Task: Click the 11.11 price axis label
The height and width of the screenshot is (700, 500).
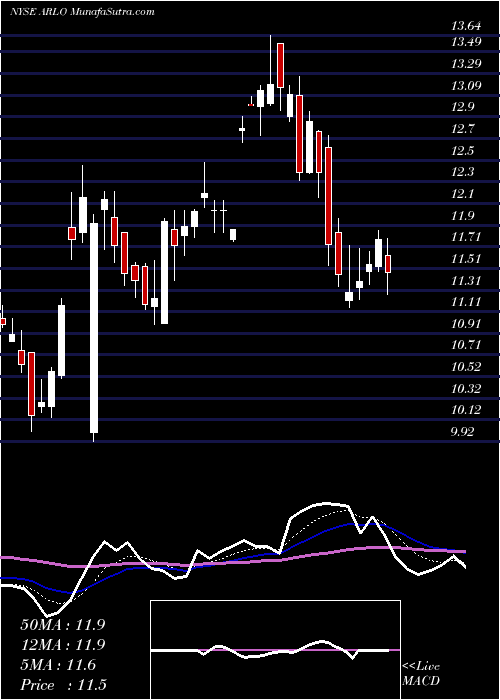Action: coord(467,302)
